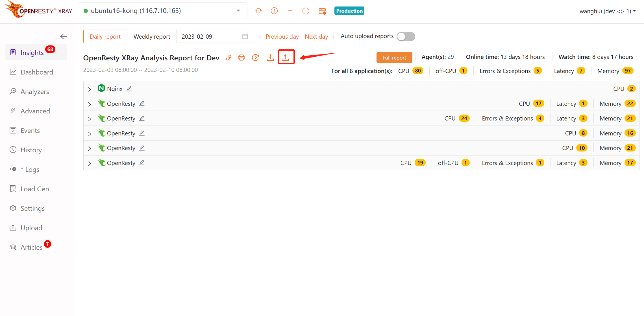Screen dimensions: 644x316
Task: Download the report using the download icon
Action: coord(270,58)
